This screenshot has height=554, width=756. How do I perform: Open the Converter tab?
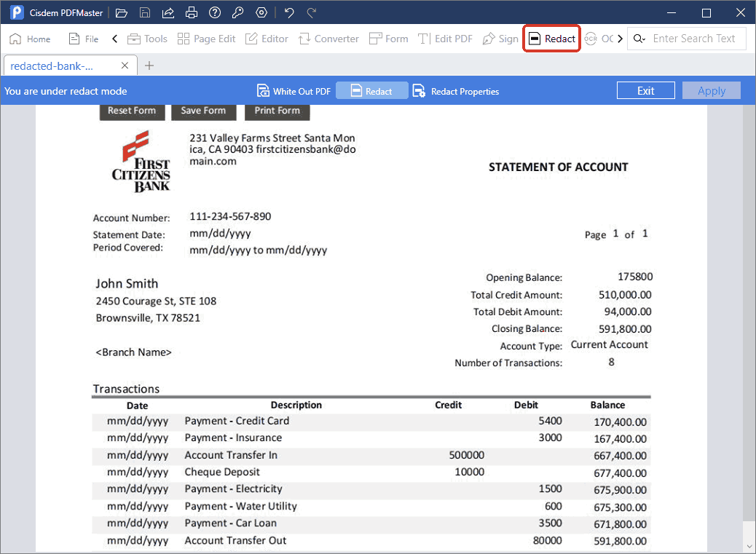click(x=328, y=39)
